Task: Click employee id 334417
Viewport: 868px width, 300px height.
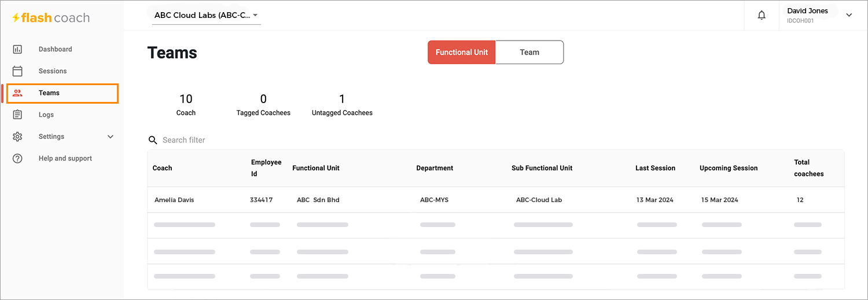Action: tap(261, 200)
